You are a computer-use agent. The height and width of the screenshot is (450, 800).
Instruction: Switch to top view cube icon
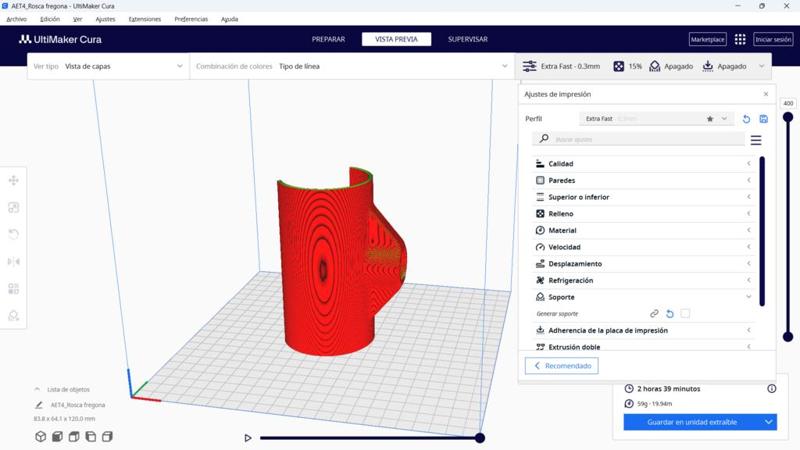[x=74, y=436]
